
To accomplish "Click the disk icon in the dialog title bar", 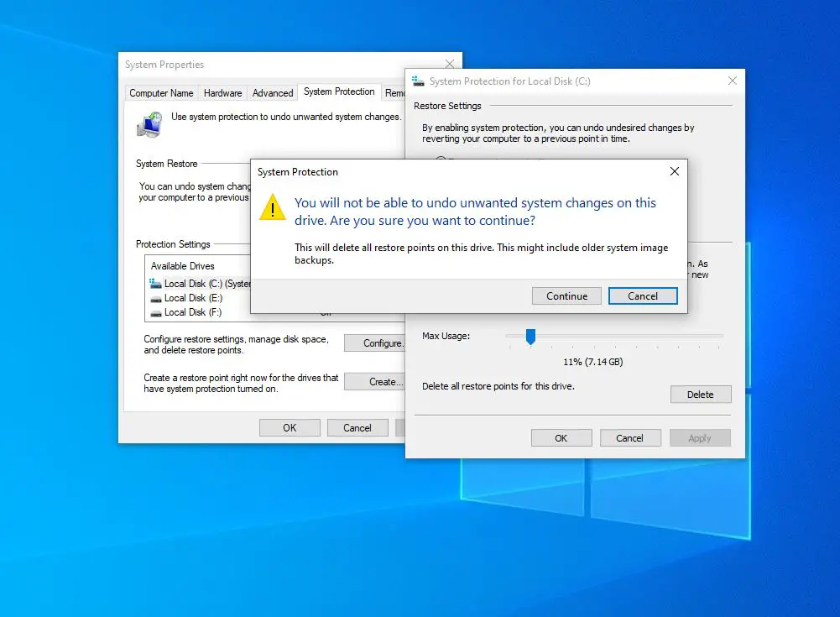I will tap(417, 81).
